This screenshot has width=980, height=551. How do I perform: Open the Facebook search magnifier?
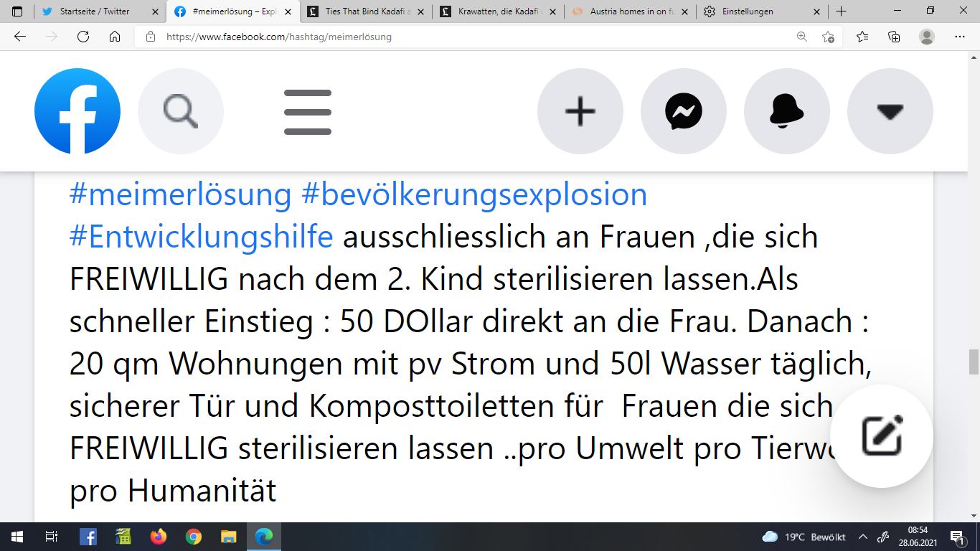pos(181,111)
